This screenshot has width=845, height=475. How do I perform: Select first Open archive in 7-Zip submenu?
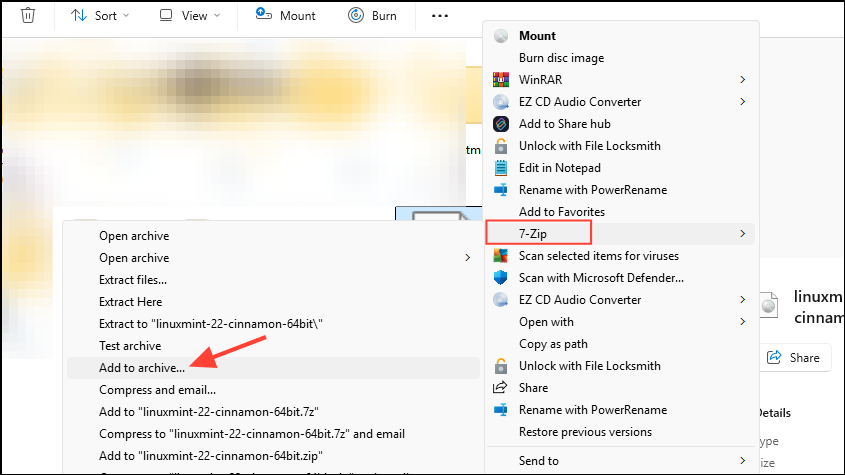[134, 236]
